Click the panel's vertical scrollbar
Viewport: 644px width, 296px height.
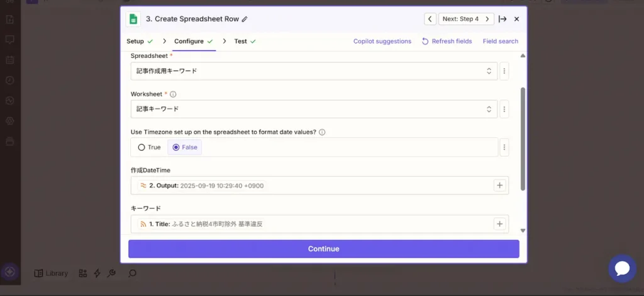[523, 139]
